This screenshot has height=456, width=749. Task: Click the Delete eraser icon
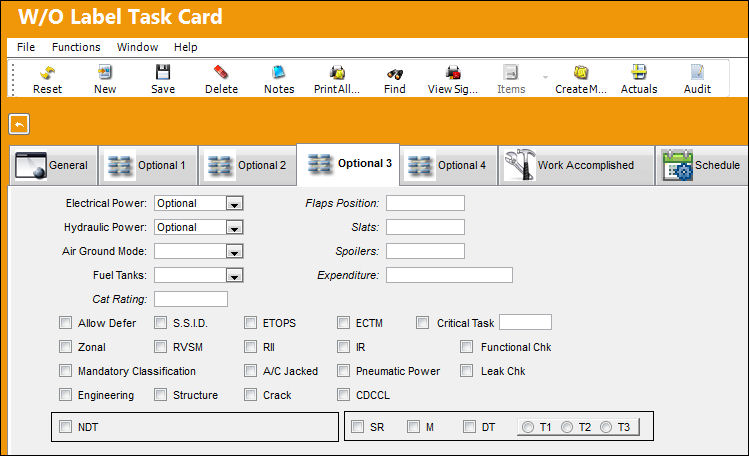click(x=221, y=73)
